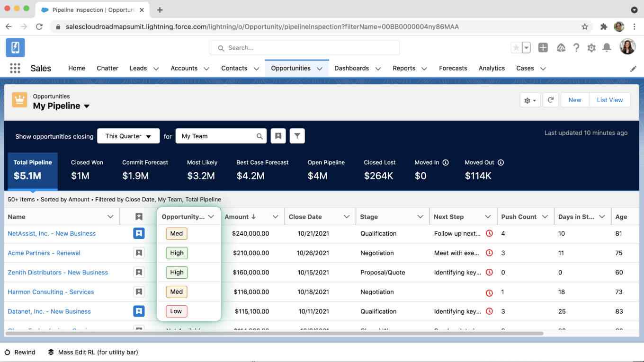
Task: Open the user profile avatar
Action: click(627, 47)
